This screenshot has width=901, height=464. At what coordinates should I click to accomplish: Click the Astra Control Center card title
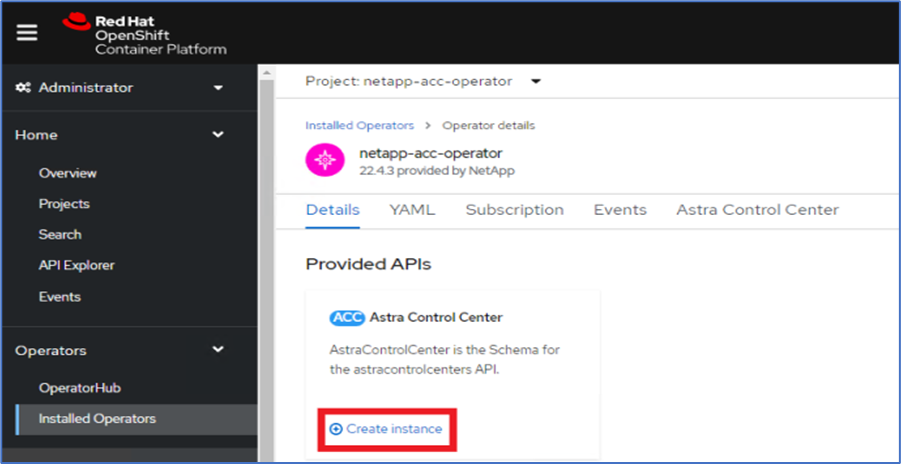[x=436, y=317]
